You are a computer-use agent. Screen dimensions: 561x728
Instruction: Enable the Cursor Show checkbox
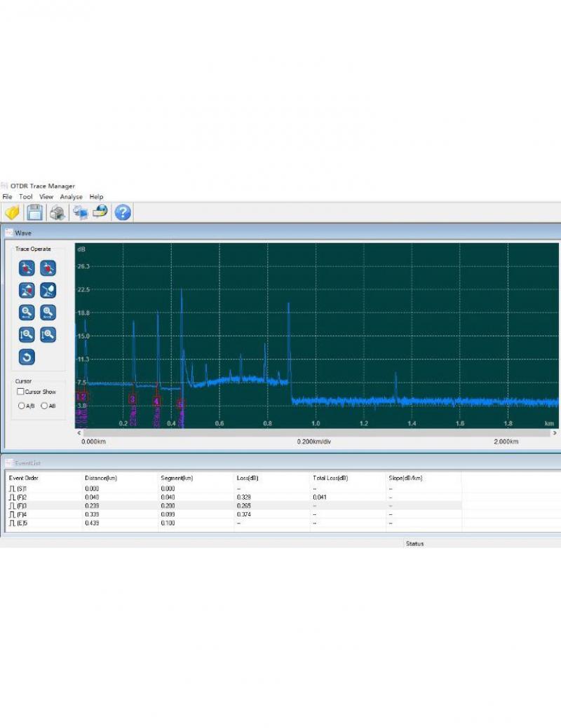click(x=20, y=392)
